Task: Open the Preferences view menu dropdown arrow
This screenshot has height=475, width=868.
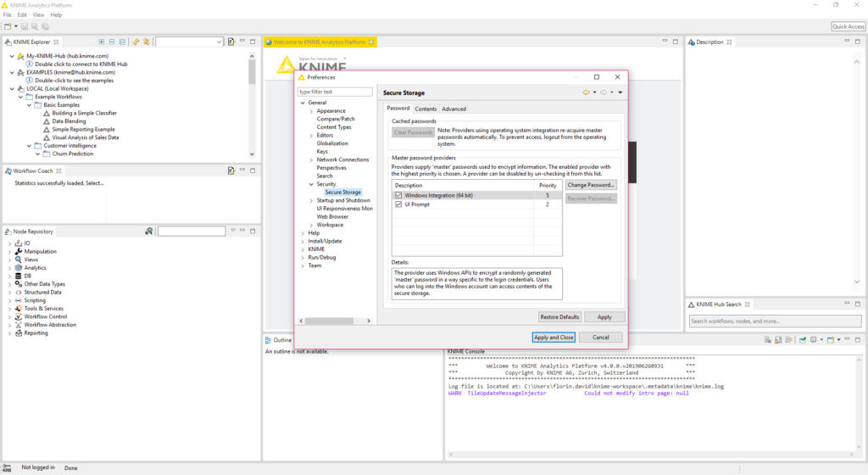Action: [x=620, y=92]
